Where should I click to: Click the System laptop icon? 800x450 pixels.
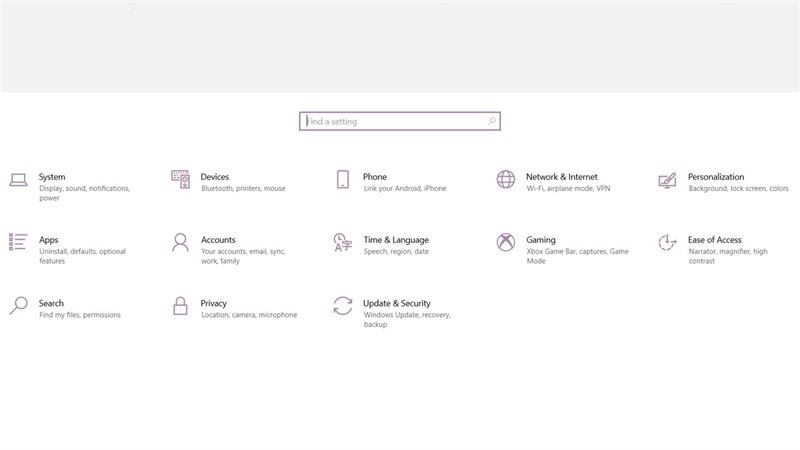pyautogui.click(x=18, y=180)
